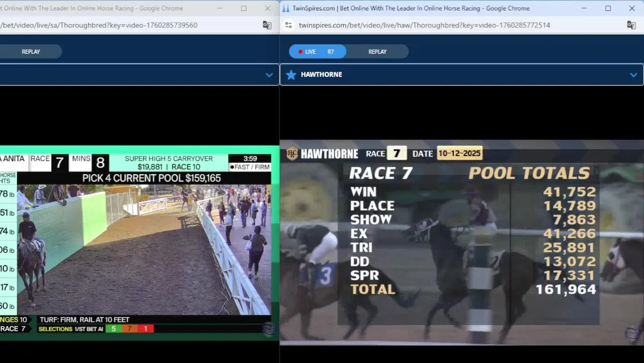The image size is (644, 363).
Task: Minimize the right Chrome window
Action: 584,8
